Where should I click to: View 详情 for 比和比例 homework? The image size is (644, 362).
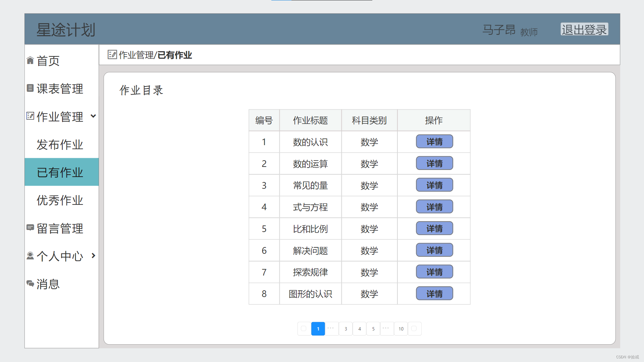pyautogui.click(x=434, y=229)
